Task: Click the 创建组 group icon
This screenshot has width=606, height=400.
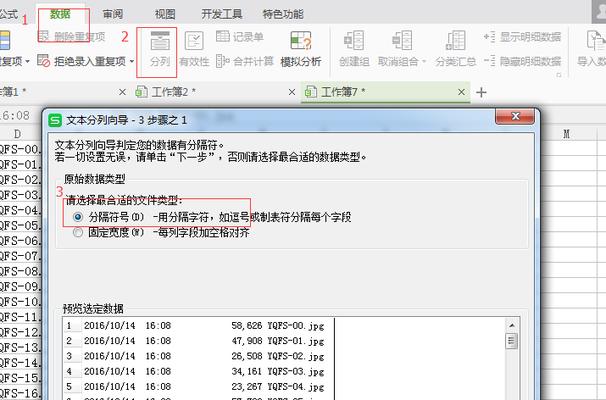Action: 354,41
